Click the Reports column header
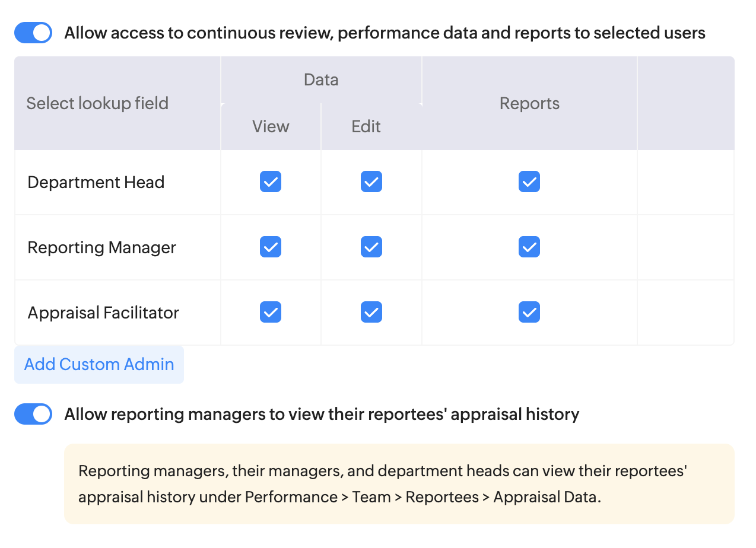Image resolution: width=756 pixels, height=548 pixels. click(x=529, y=103)
